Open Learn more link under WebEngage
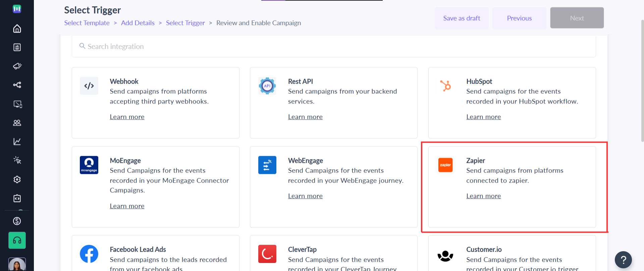 [305, 196]
